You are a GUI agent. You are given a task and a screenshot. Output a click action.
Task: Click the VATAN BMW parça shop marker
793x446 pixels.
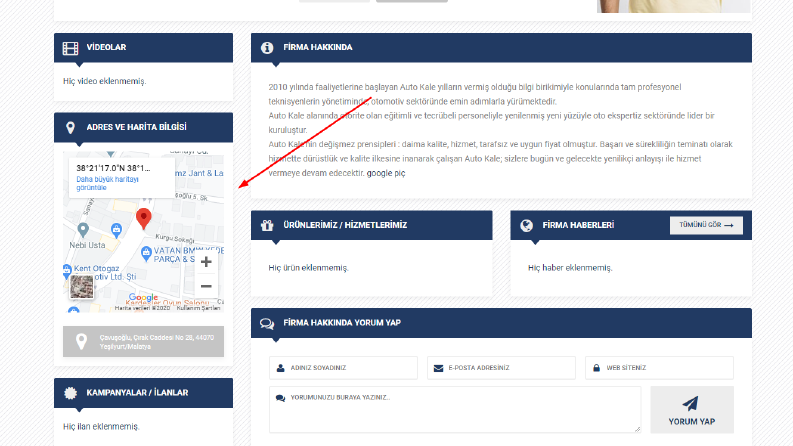[146, 253]
